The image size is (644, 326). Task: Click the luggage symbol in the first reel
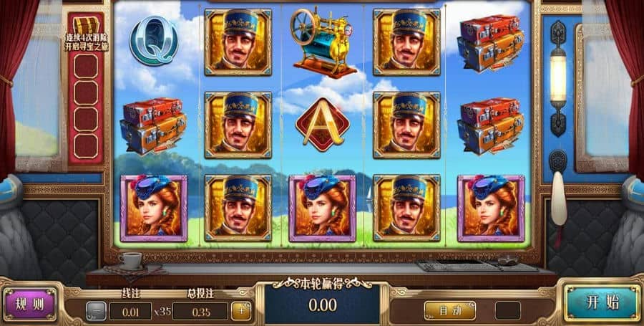point(153,126)
